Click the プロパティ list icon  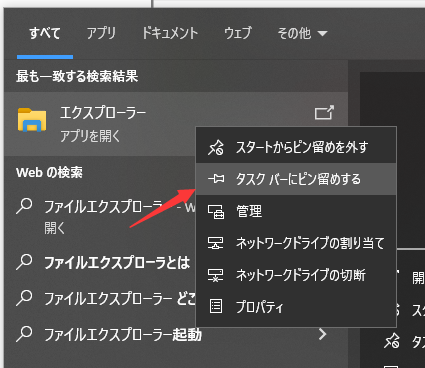point(216,306)
